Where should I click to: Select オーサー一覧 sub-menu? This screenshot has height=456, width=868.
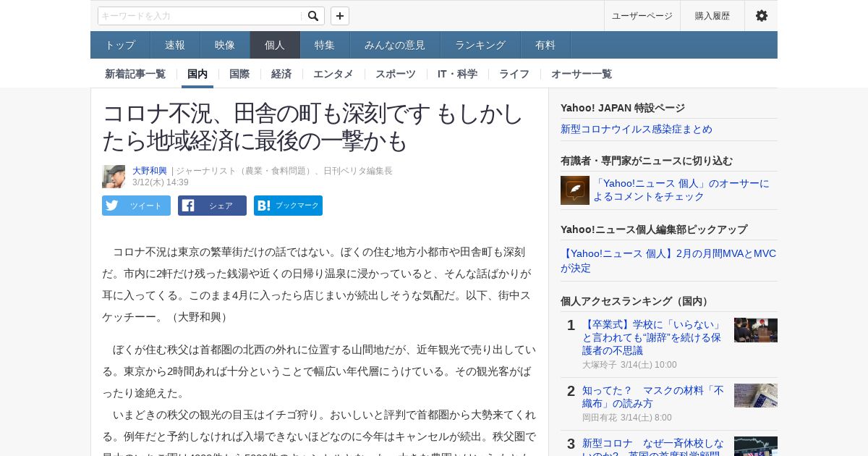pyautogui.click(x=582, y=74)
